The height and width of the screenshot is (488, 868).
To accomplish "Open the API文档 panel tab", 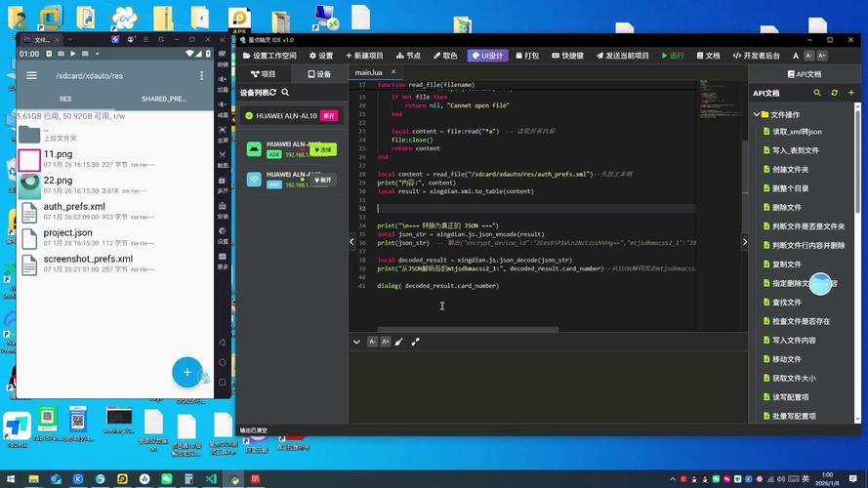I will tap(805, 73).
